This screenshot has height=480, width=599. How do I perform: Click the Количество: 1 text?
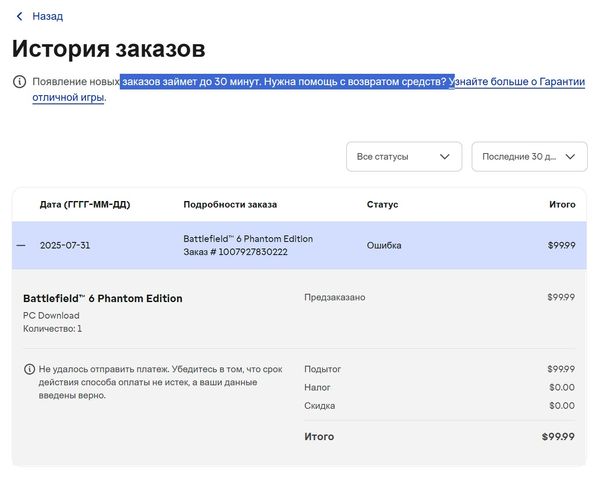[x=52, y=329]
